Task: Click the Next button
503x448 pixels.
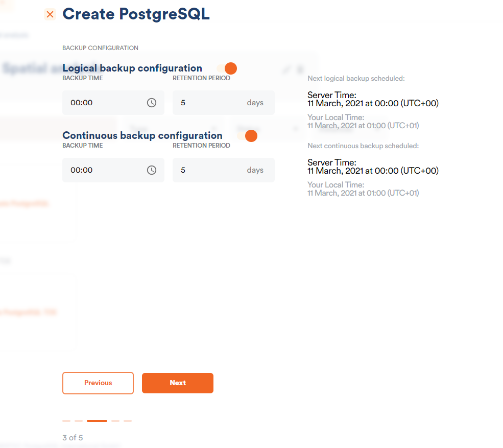Action: pos(178,383)
